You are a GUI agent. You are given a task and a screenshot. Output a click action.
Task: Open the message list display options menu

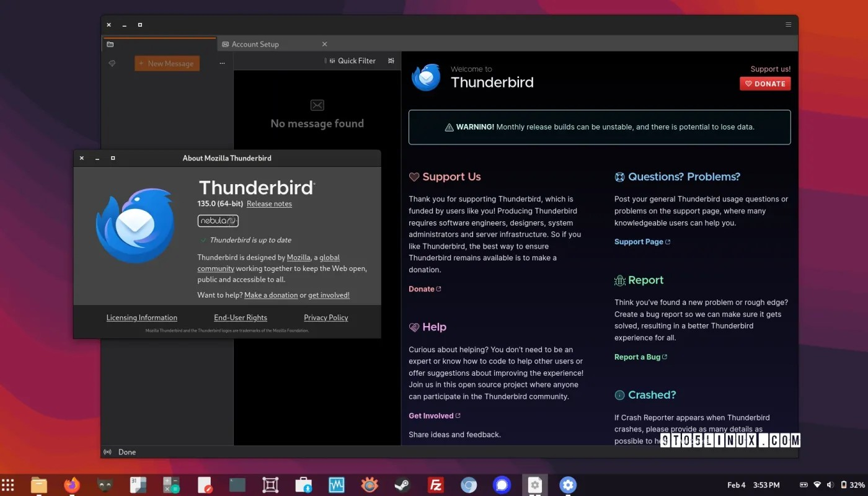391,61
